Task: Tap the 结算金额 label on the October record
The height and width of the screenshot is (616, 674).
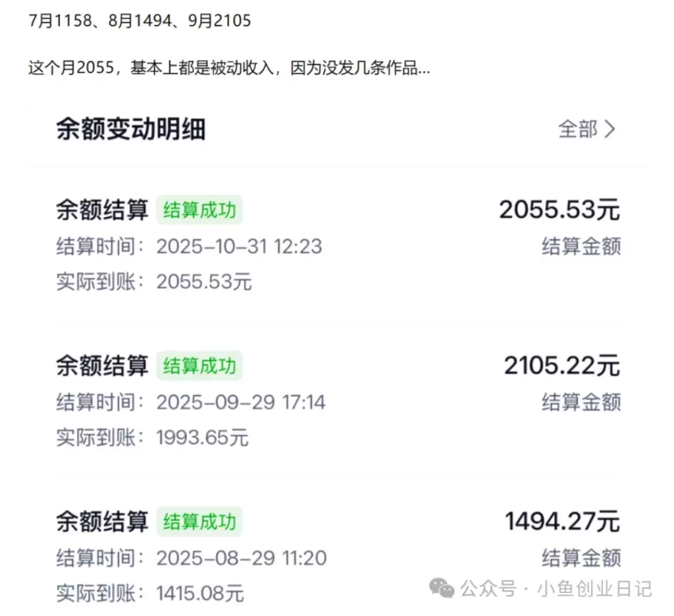Action: (581, 247)
